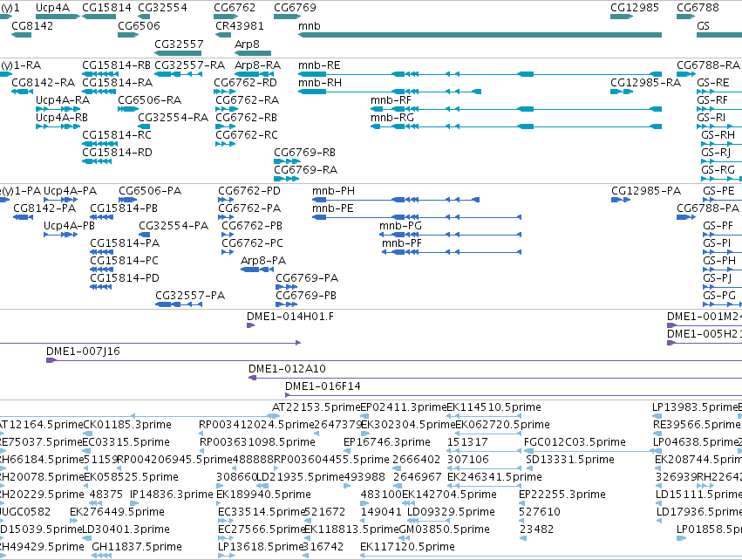Click the DME1-016F14 clone

[514, 395]
